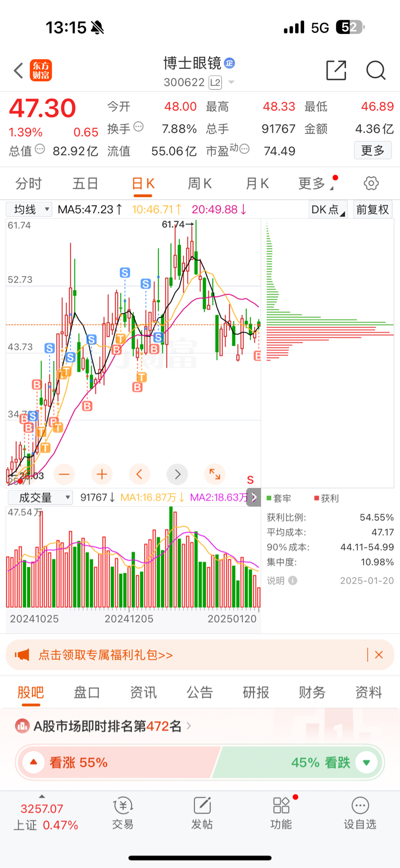
Task: Toggle the 前复权 adjustment button
Action: coord(373,210)
